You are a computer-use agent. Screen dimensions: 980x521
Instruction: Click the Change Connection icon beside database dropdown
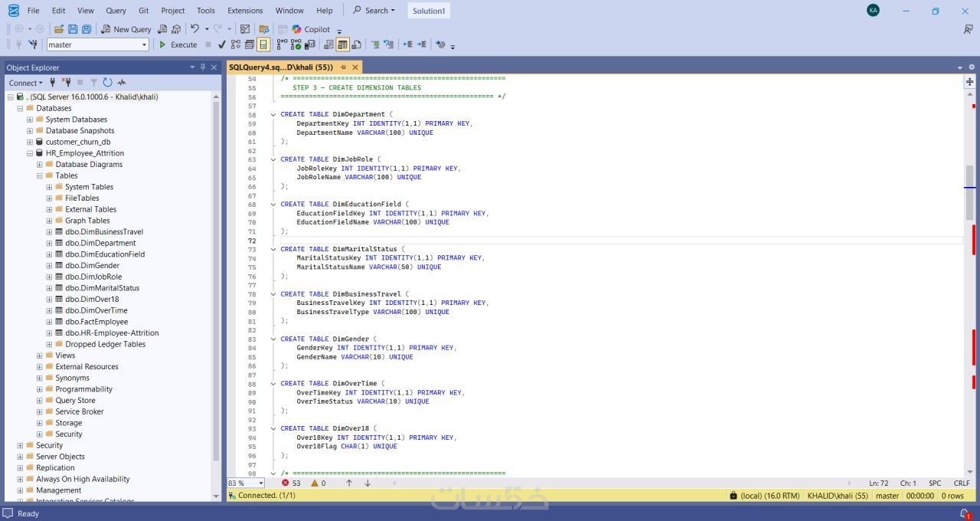33,44
